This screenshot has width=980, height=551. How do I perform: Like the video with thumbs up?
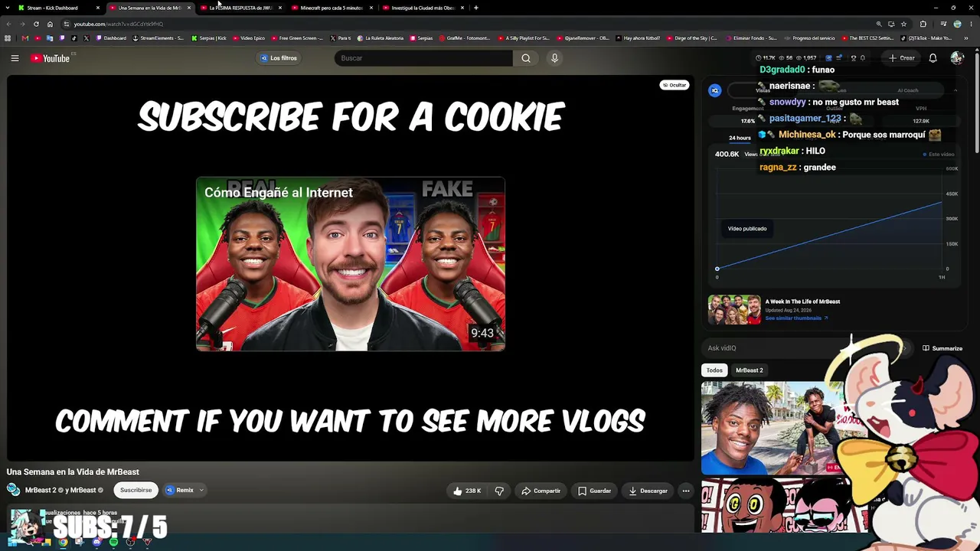tap(466, 491)
